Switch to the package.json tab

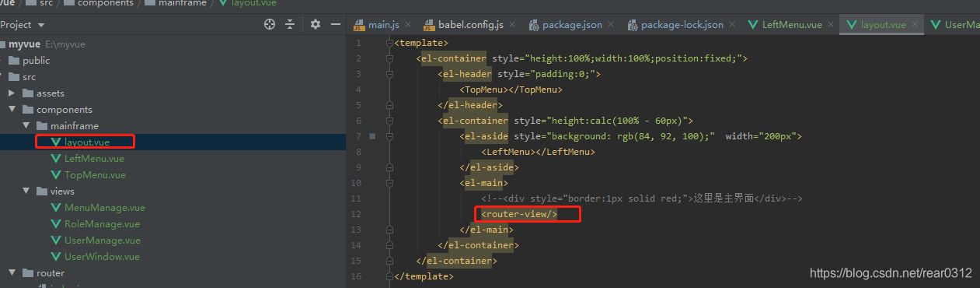tap(571, 25)
